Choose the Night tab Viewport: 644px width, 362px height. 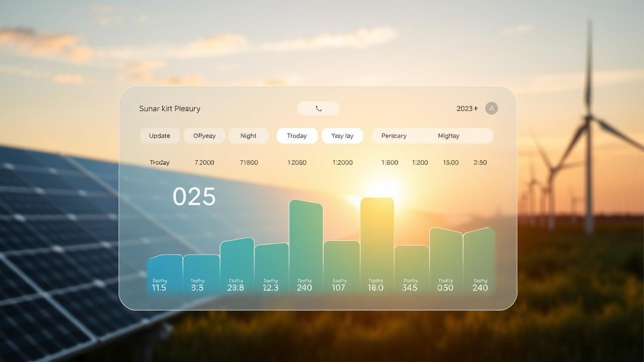tap(249, 136)
